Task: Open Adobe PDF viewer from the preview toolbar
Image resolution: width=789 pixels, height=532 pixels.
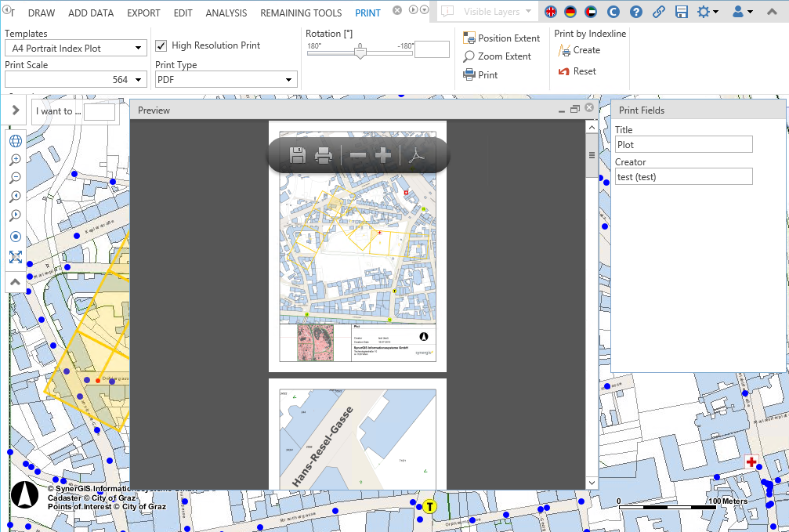Action: click(417, 155)
